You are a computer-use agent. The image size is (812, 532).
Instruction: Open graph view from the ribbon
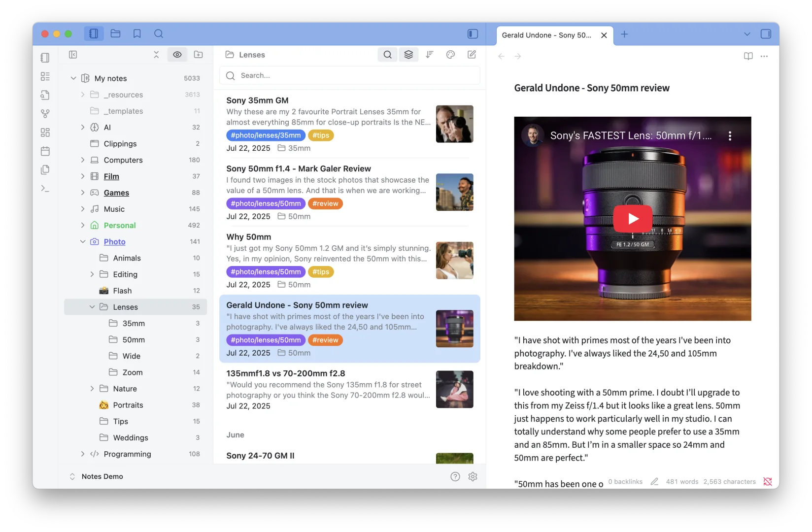click(x=45, y=114)
